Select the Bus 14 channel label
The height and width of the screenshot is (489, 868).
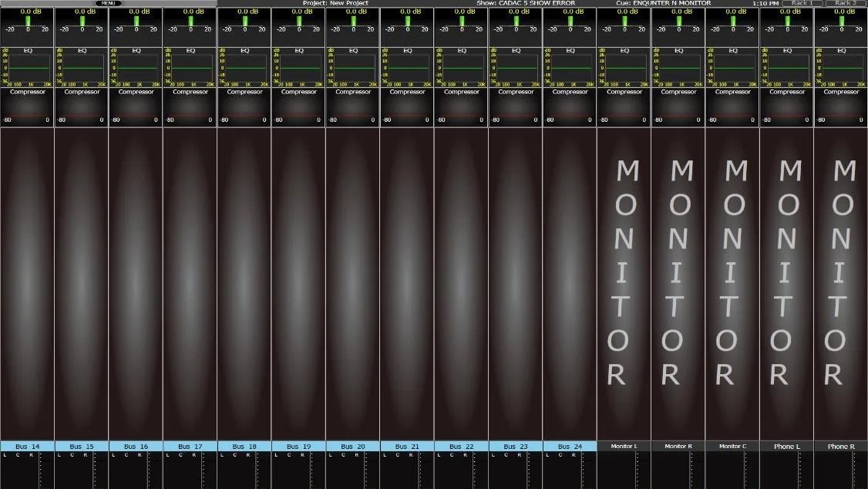click(x=27, y=446)
